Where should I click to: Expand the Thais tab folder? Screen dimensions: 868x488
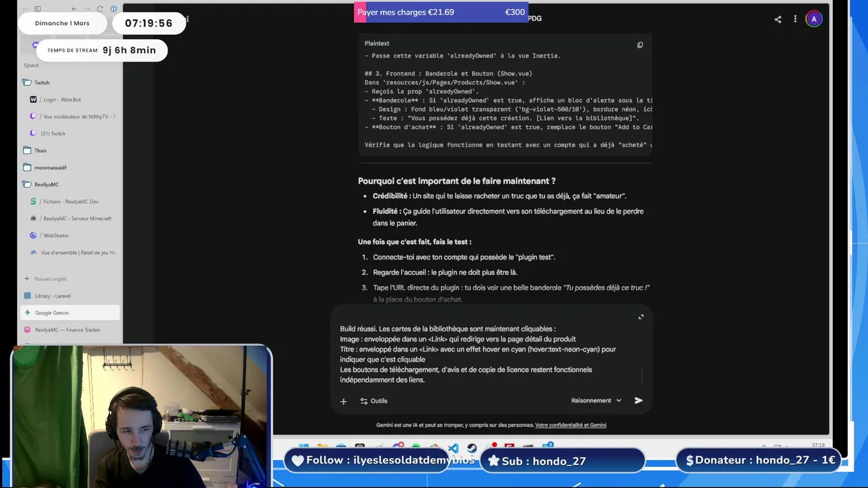click(70, 150)
